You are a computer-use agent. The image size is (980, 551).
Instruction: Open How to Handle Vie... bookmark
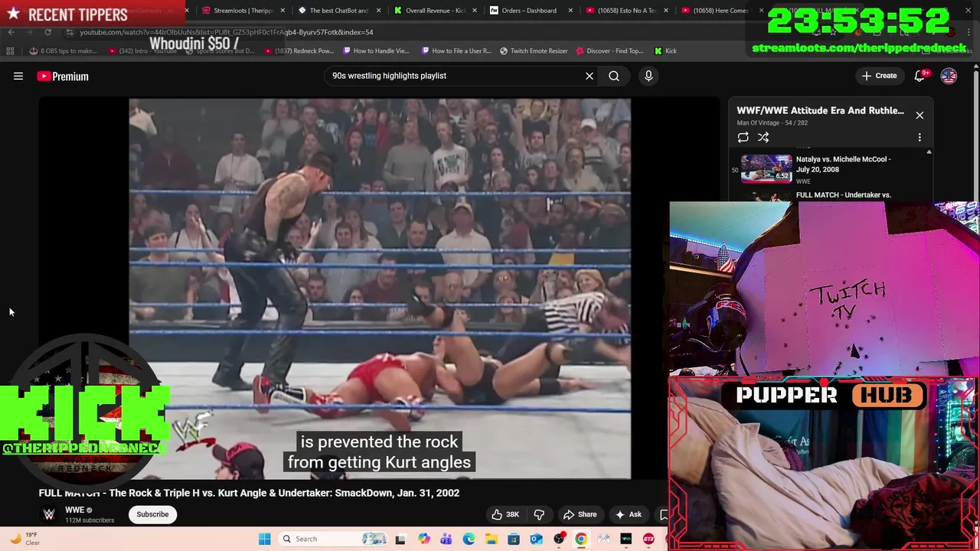(376, 51)
